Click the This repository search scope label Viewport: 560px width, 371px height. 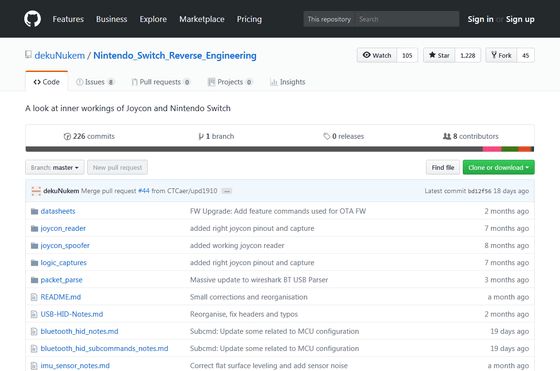329,19
